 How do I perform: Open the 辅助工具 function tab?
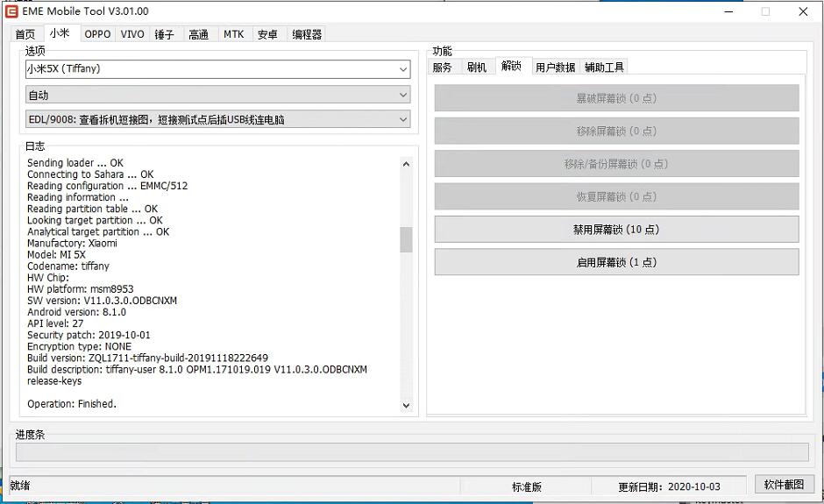click(604, 67)
